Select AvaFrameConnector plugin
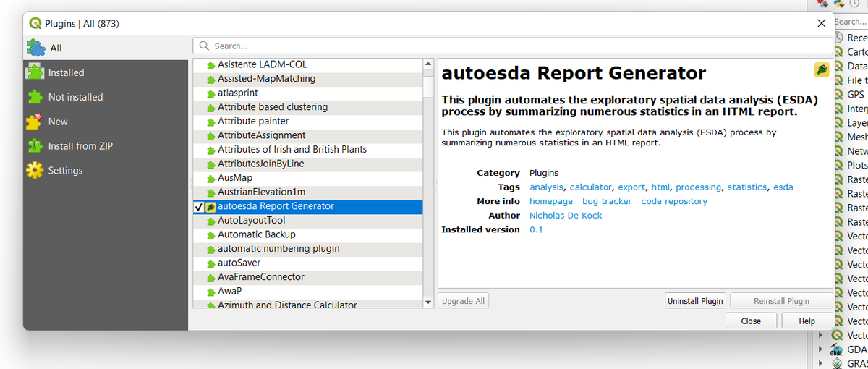This screenshot has height=369, width=868. 308,277
